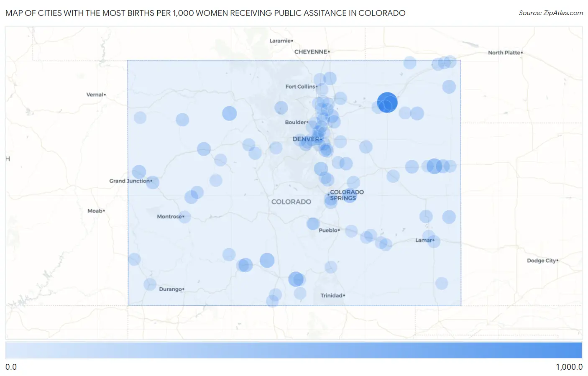The image size is (588, 376).
Task: Click the 0.0 legend minimum value
Action: (x=11, y=367)
